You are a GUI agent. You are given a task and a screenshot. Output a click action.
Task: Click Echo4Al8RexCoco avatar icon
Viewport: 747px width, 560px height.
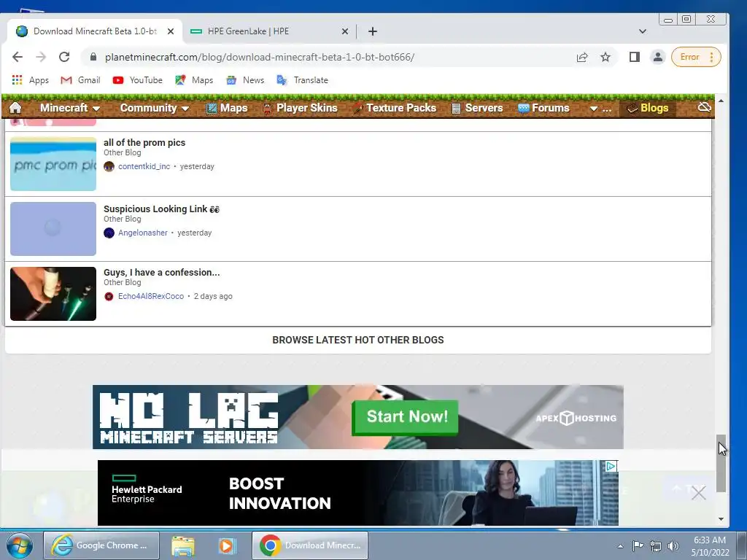[109, 296]
